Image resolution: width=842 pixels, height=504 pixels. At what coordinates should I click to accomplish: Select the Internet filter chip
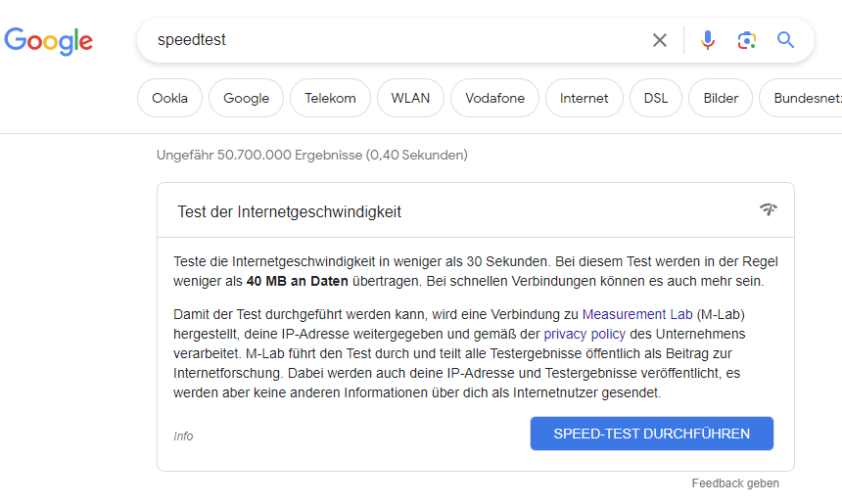point(584,98)
